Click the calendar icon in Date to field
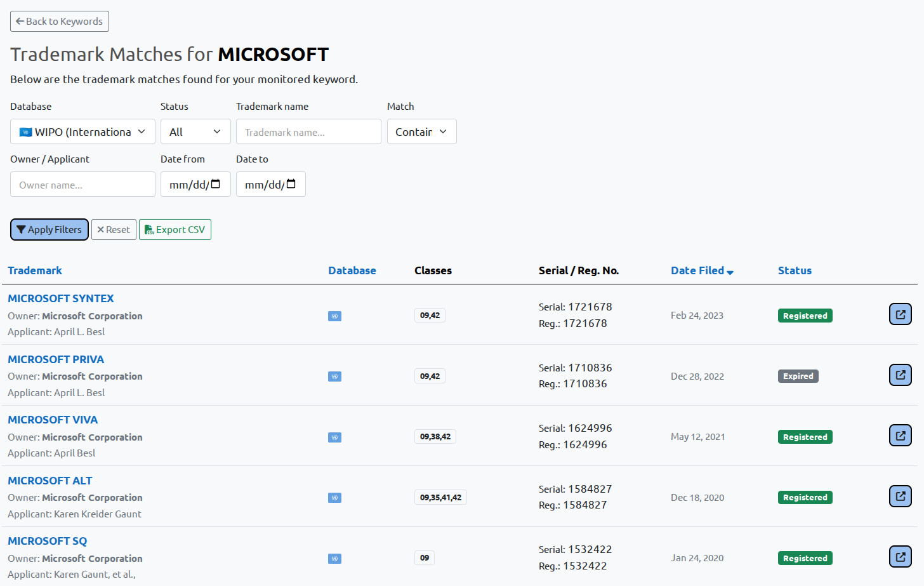The image size is (924, 586). 291,183
